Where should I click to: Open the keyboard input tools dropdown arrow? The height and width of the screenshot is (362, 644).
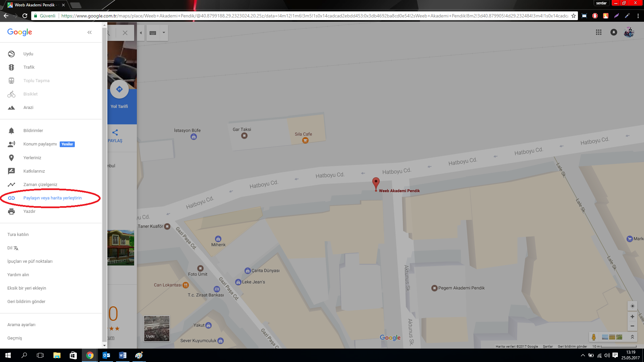[164, 33]
